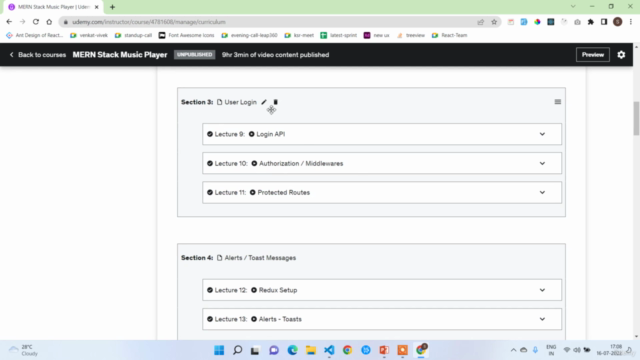The width and height of the screenshot is (640, 360).
Task: Go back via Back to courses link
Action: 38,55
